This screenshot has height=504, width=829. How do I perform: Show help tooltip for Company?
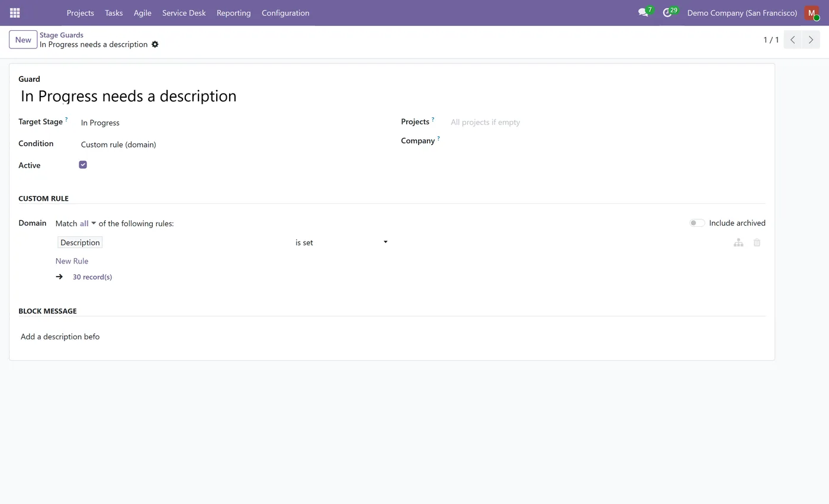(438, 139)
